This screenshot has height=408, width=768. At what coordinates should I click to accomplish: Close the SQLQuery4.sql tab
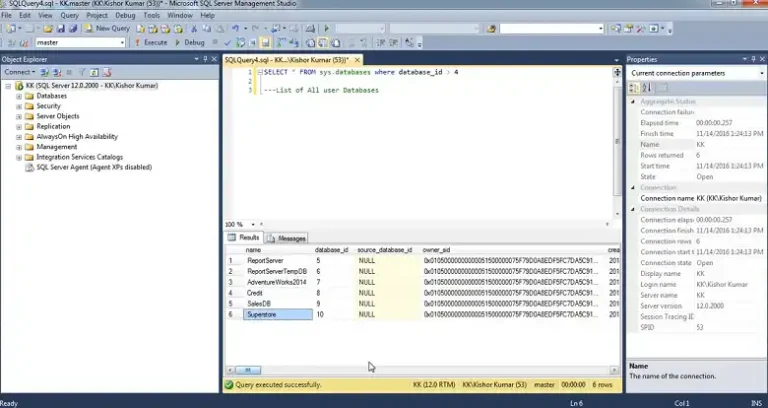[x=358, y=60]
